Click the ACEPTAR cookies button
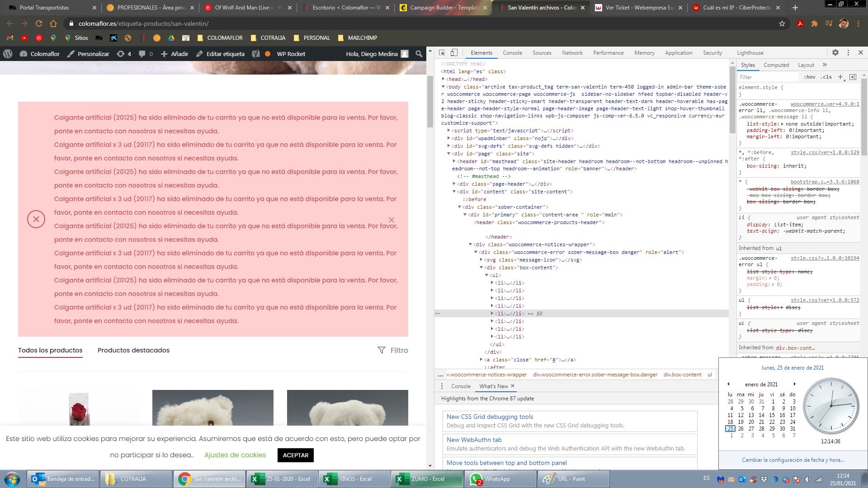Viewport: 868px width, 488px height. click(x=296, y=455)
